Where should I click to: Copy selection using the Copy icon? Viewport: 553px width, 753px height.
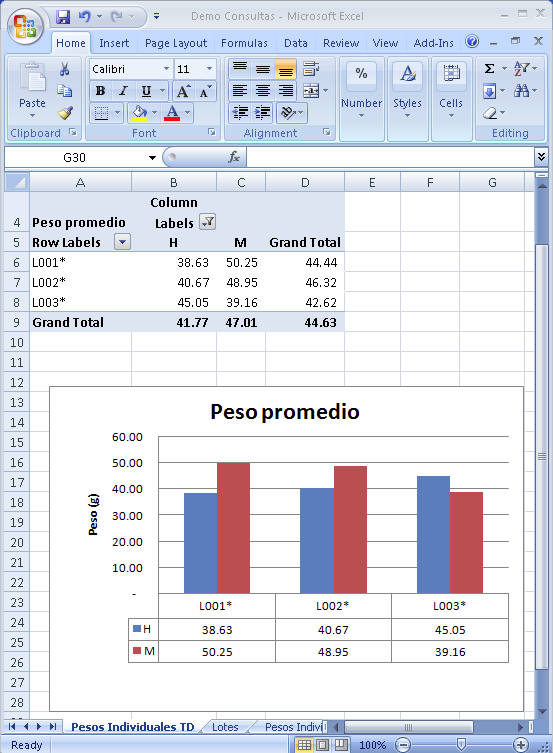click(x=64, y=91)
